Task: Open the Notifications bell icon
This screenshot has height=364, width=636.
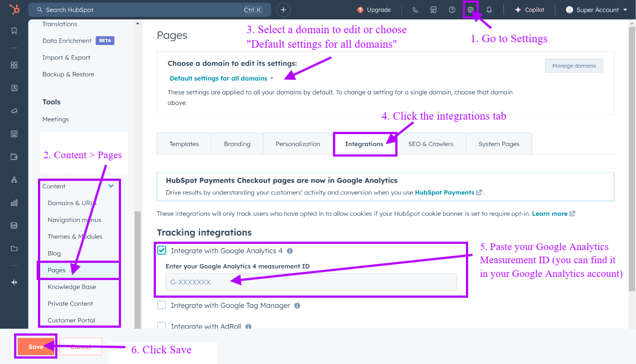Action: tap(489, 10)
